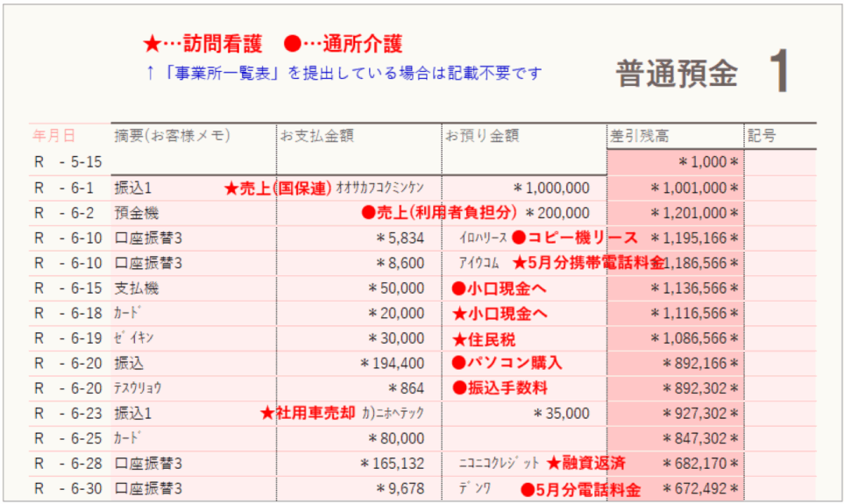Click balance ＊1,086,566＊
Viewport: 844px width, 504px height.
(x=694, y=338)
